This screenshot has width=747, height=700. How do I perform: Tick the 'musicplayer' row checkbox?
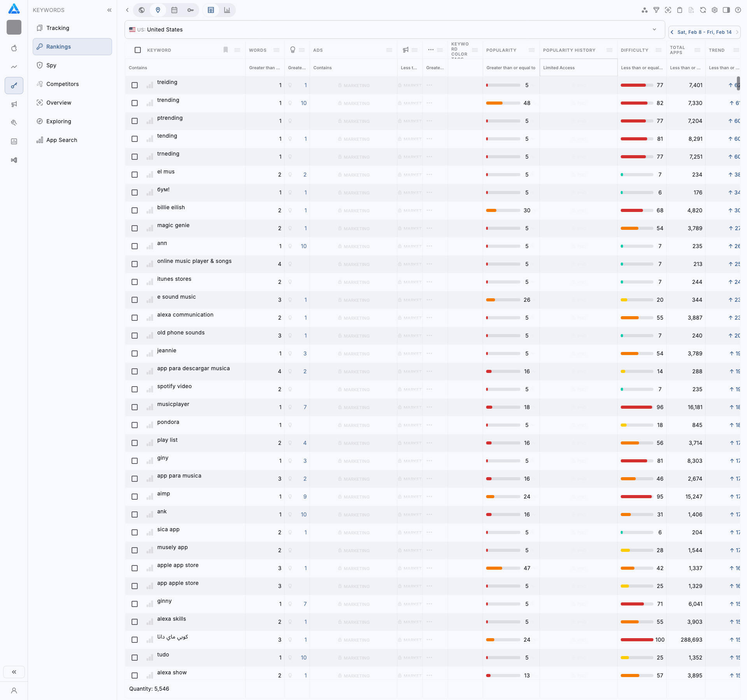(x=135, y=407)
